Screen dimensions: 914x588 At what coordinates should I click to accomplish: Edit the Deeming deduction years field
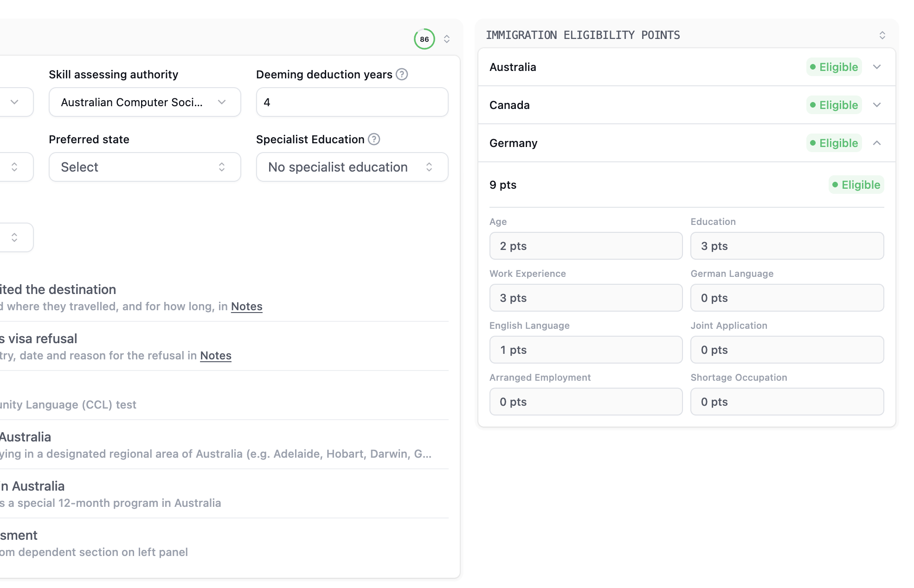tap(352, 102)
